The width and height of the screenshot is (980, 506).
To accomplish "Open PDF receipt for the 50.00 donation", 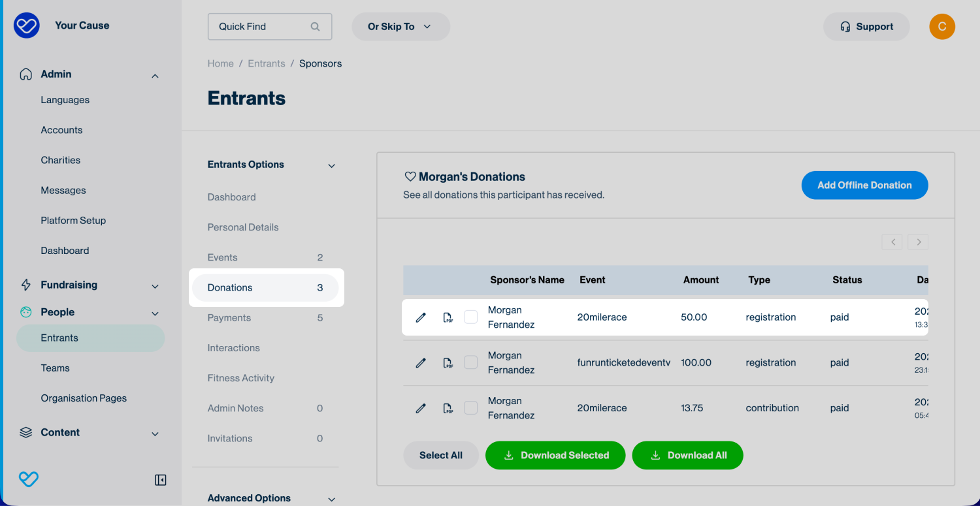I will [448, 317].
